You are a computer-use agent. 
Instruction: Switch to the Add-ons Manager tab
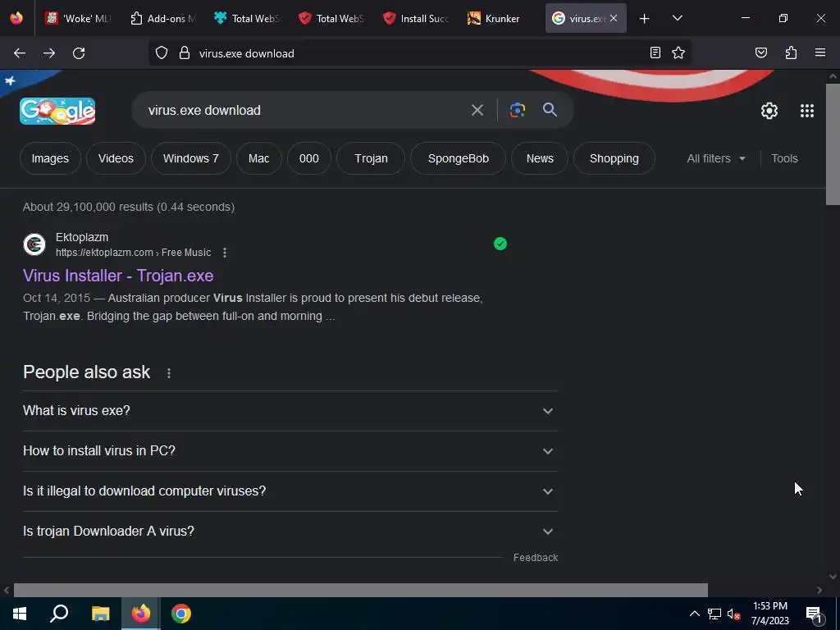pos(163,18)
